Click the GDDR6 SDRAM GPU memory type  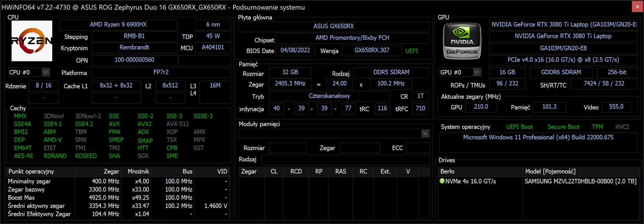561,72
